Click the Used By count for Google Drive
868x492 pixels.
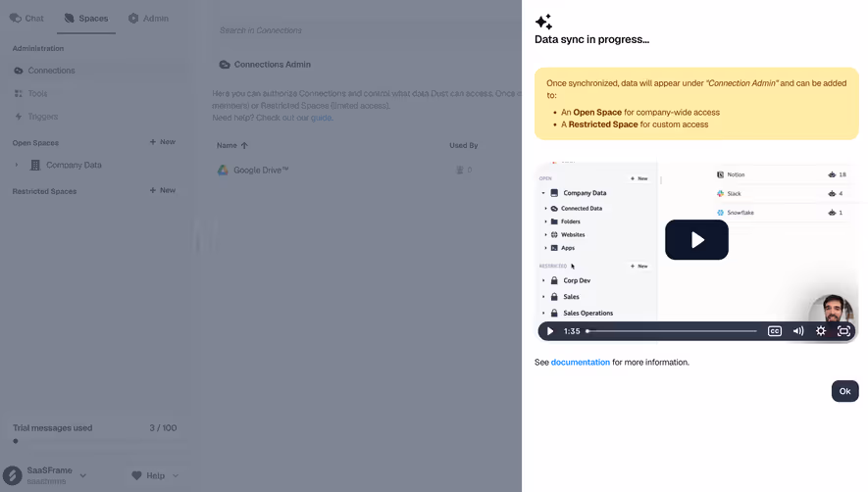464,170
